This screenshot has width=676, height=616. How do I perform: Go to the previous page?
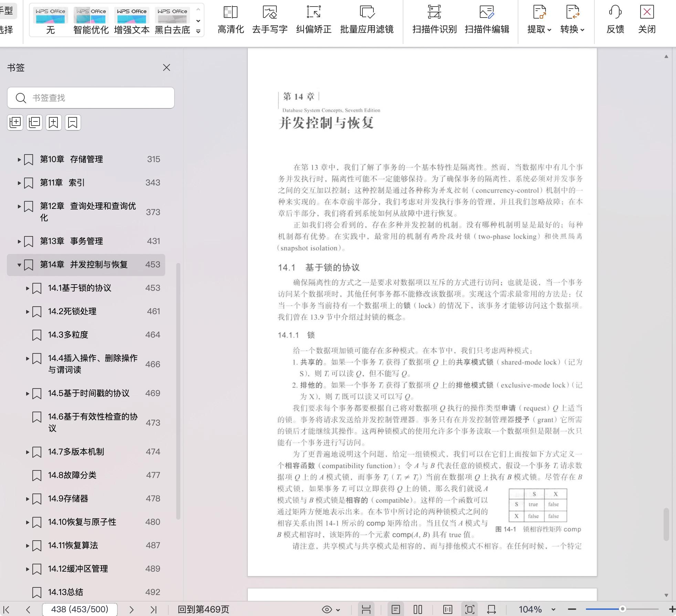tap(28, 609)
